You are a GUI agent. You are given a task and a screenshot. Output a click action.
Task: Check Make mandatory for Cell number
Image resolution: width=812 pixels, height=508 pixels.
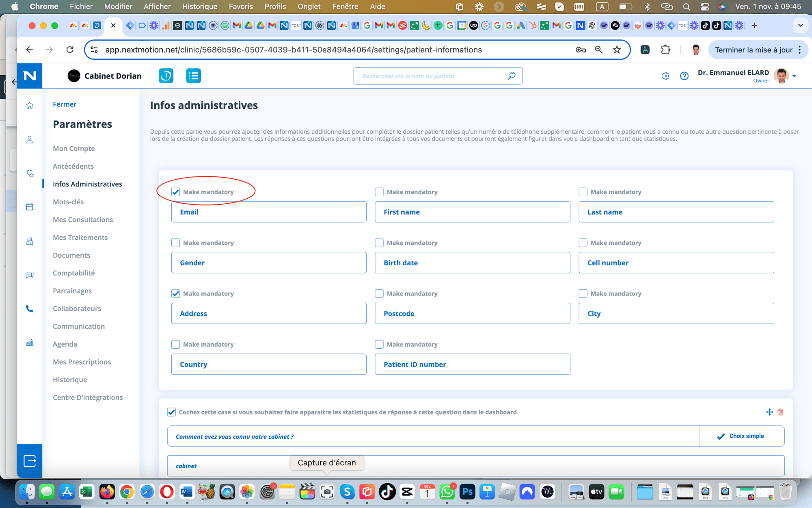[x=583, y=243]
